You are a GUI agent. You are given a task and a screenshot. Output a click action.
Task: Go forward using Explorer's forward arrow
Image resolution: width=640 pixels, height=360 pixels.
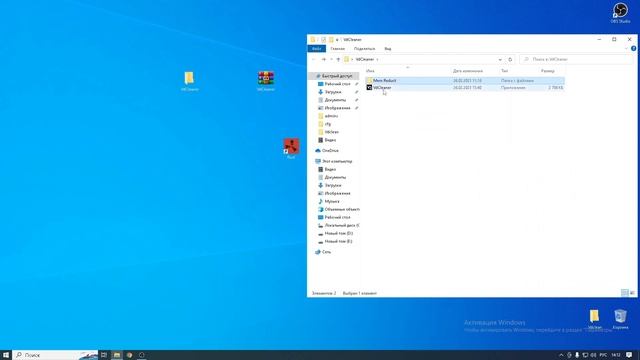coord(323,60)
